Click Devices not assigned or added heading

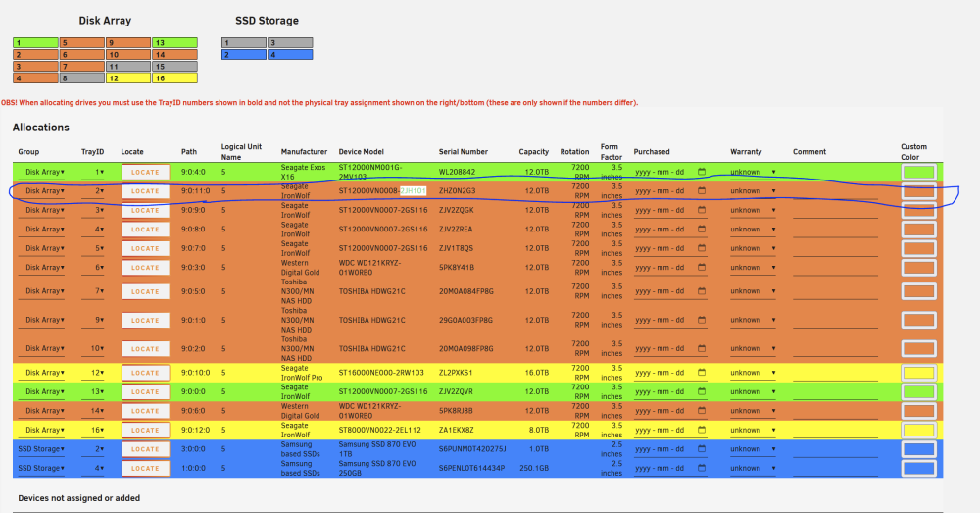pyautogui.click(x=78, y=498)
